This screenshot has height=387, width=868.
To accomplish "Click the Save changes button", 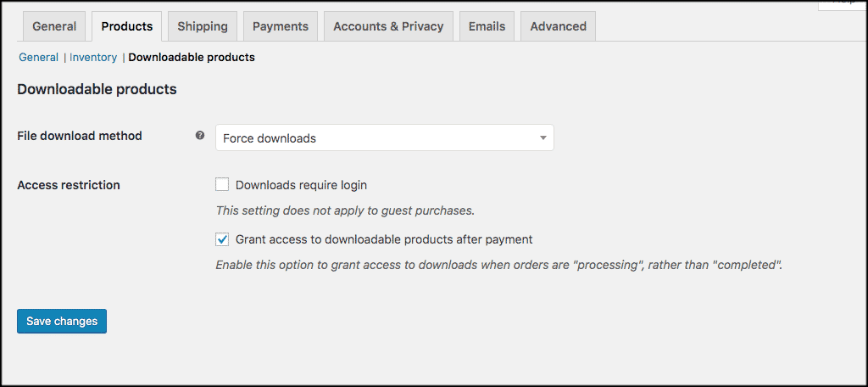I will pyautogui.click(x=62, y=321).
